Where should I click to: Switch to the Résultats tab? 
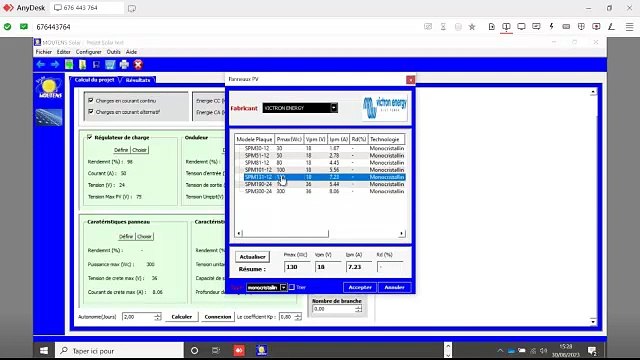tap(138, 80)
